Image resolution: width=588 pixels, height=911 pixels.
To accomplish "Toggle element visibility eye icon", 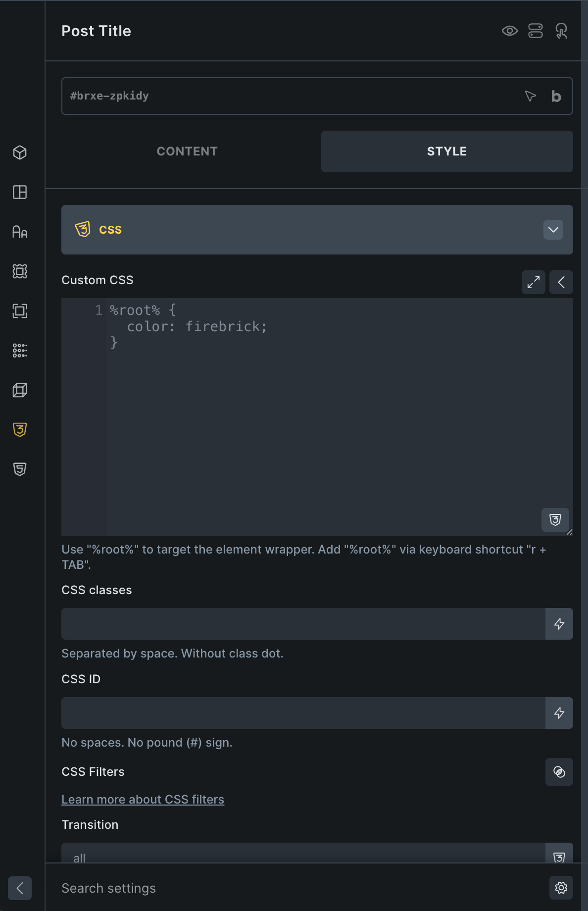I will [510, 31].
